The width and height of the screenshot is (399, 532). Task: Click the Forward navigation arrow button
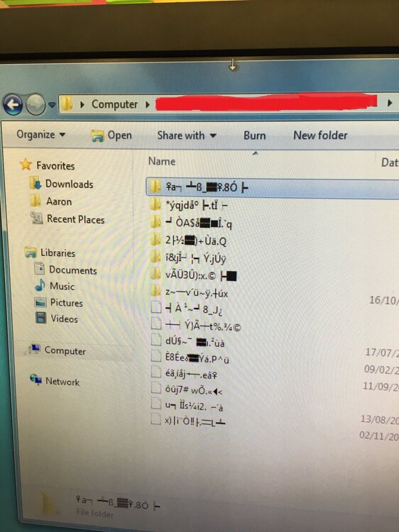point(35,104)
